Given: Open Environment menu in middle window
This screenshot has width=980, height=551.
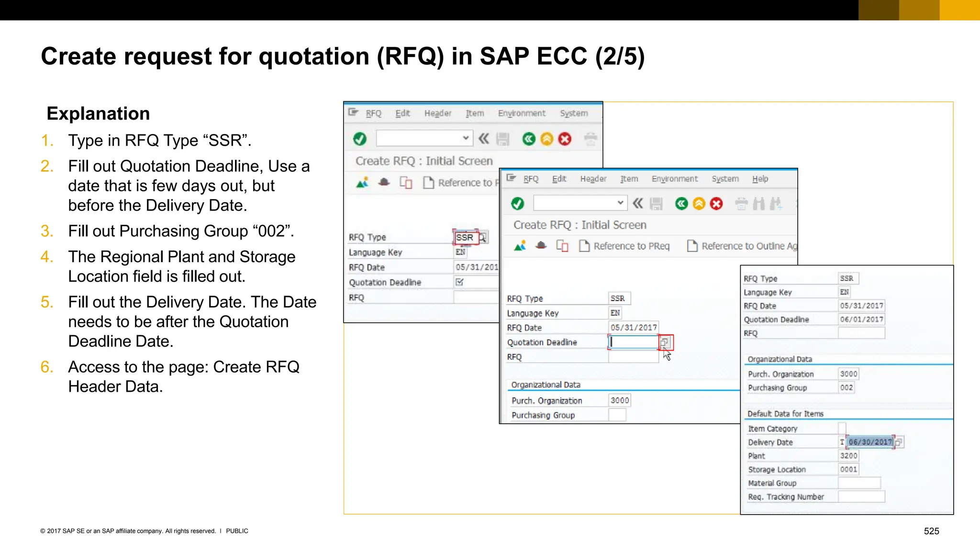Looking at the screenshot, I should pos(674,179).
